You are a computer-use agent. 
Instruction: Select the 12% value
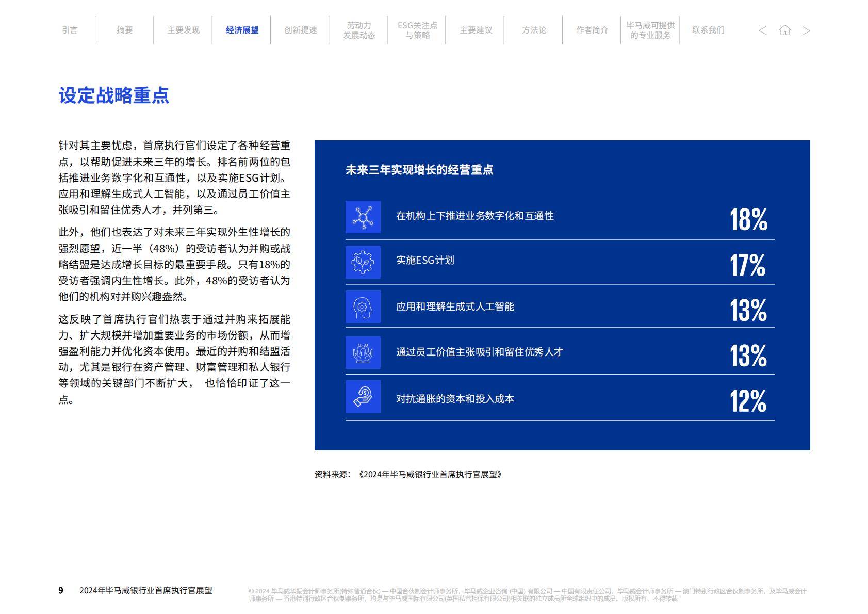click(748, 401)
